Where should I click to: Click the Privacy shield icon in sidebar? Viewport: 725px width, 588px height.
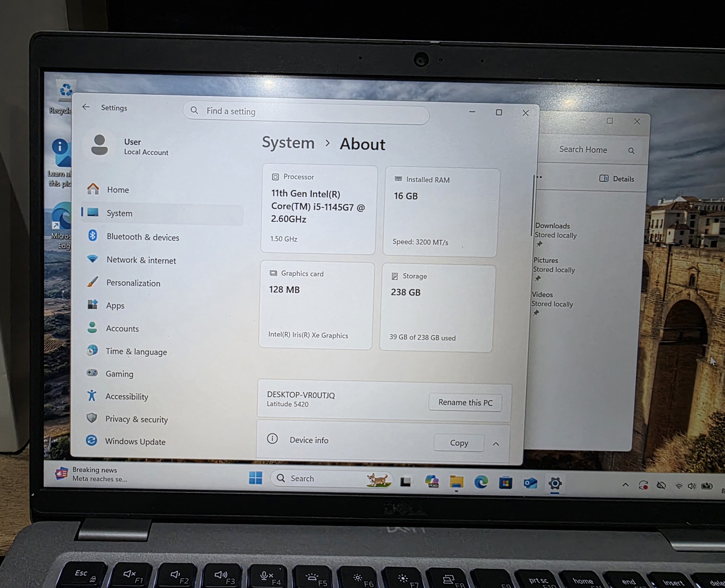point(92,418)
